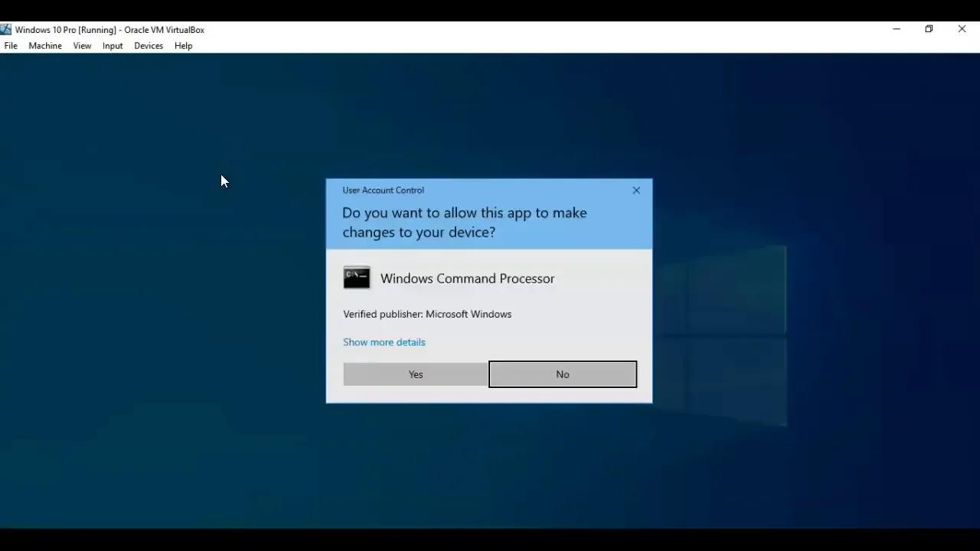Dismiss the UAC prompt with its X
The height and width of the screenshot is (551, 980).
click(x=635, y=190)
